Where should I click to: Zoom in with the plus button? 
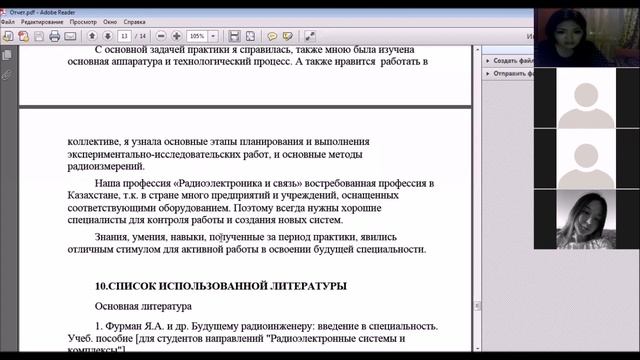click(x=177, y=36)
